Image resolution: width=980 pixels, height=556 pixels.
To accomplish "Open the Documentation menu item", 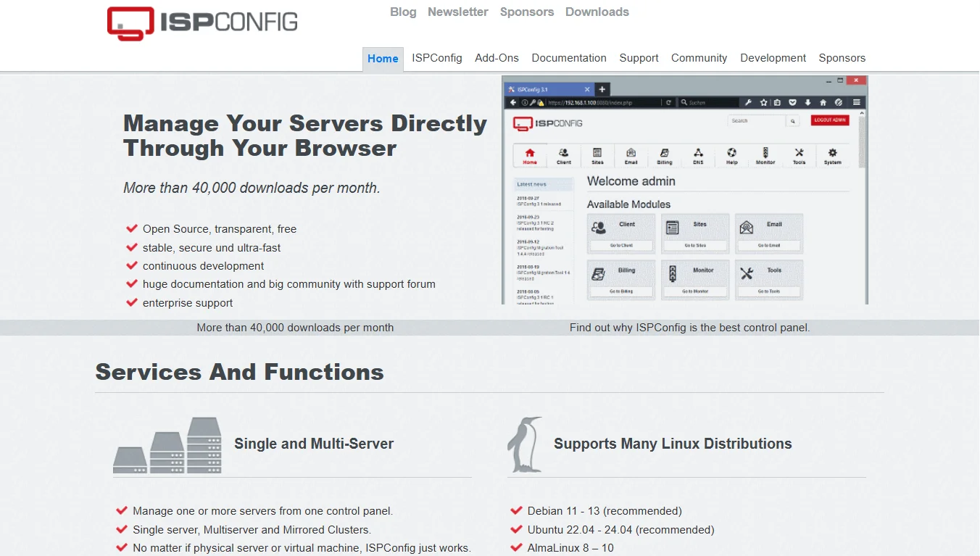I will pos(569,58).
